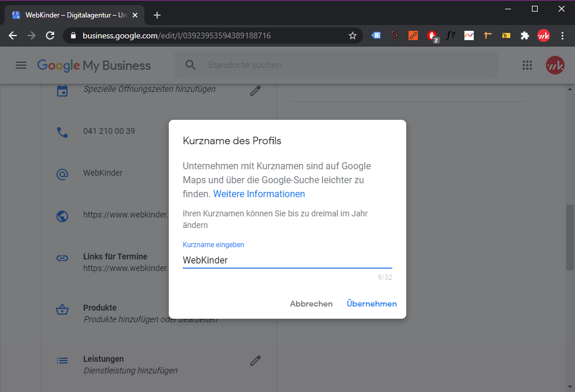Open the hamburger main menu
Image resolution: width=575 pixels, height=392 pixels.
click(21, 65)
